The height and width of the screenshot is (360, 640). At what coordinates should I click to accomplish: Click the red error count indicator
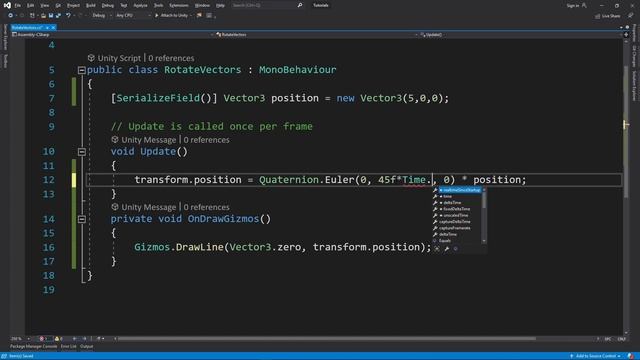point(43,339)
